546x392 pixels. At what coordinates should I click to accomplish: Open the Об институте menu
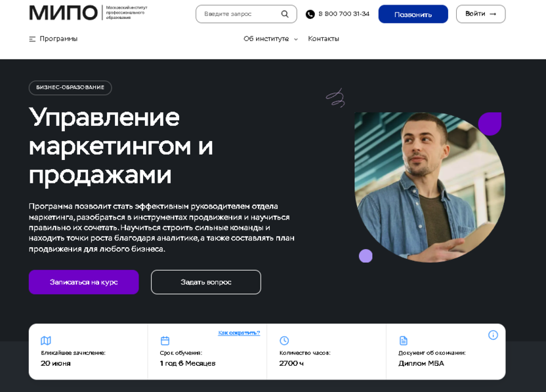pyautogui.click(x=266, y=39)
